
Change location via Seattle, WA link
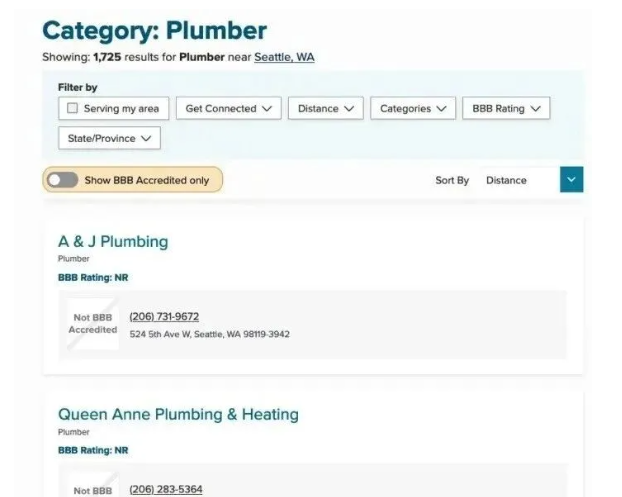tap(284, 57)
